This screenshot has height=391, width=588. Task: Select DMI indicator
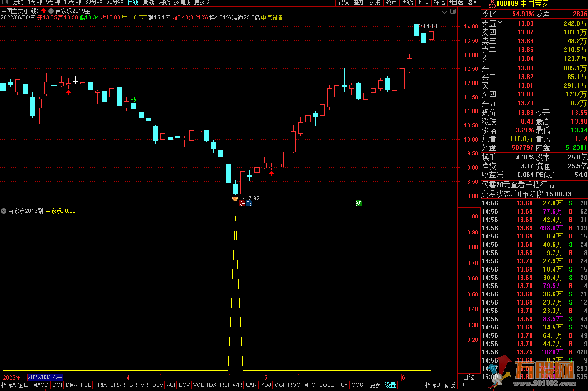57,385
